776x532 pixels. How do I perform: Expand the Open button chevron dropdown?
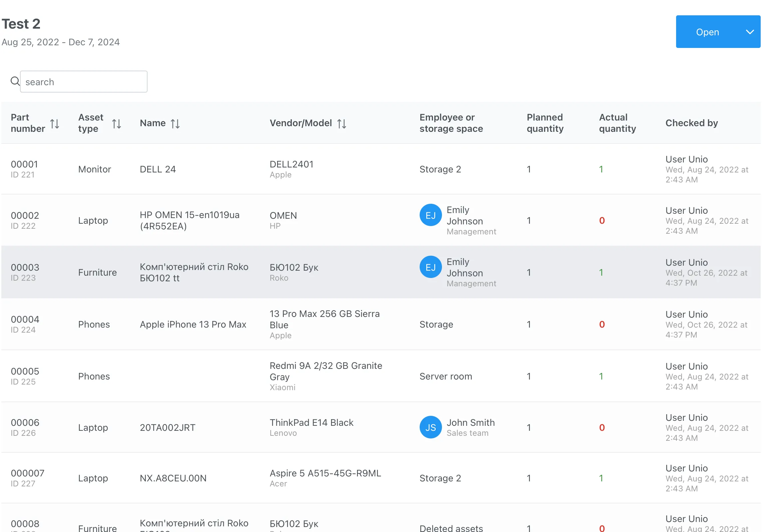pyautogui.click(x=750, y=32)
